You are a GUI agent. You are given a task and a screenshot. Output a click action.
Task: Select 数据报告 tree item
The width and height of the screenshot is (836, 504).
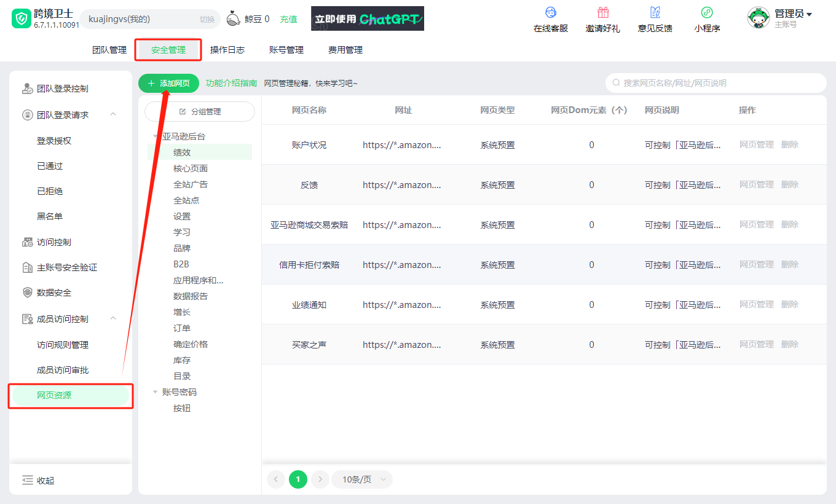191,296
